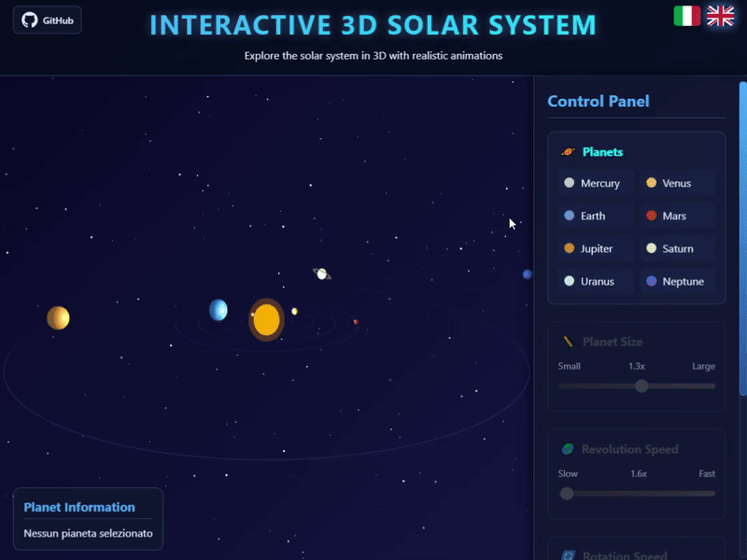Viewport: 747px width, 560px height.
Task: Select Neptune in the Planets list
Action: [678, 282]
